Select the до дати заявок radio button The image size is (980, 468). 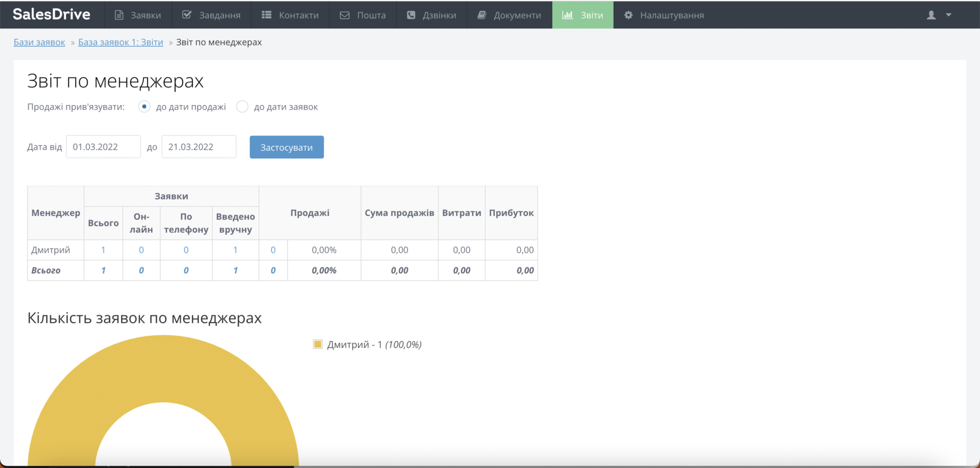tap(242, 107)
